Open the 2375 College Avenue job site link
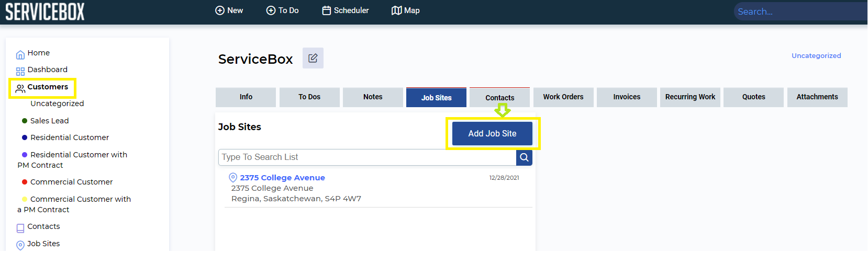868x253 pixels. (282, 178)
